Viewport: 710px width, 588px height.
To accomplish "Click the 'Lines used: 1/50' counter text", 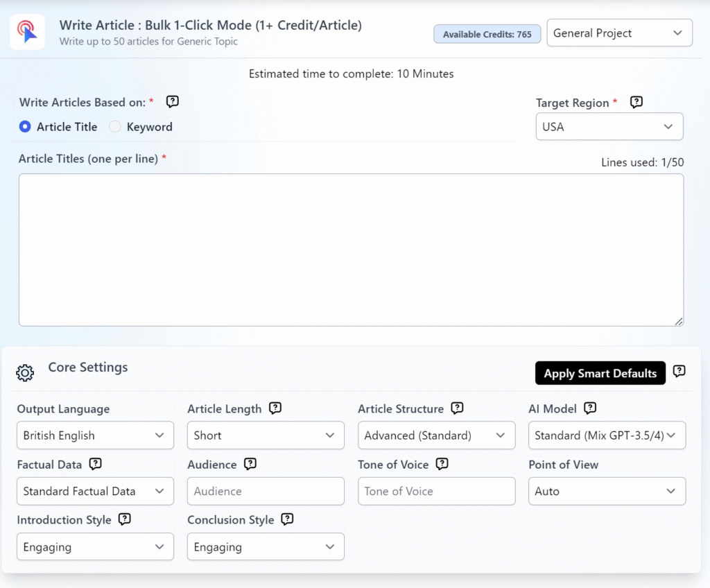I will 642,162.
